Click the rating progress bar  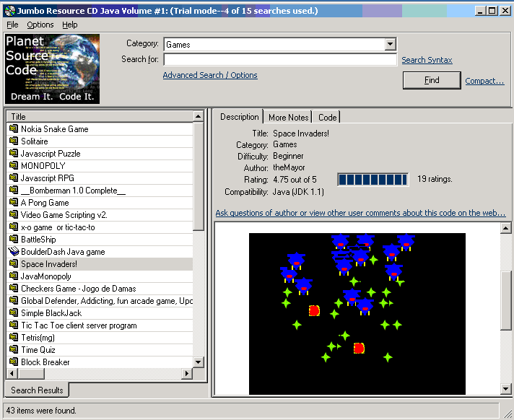click(x=373, y=180)
